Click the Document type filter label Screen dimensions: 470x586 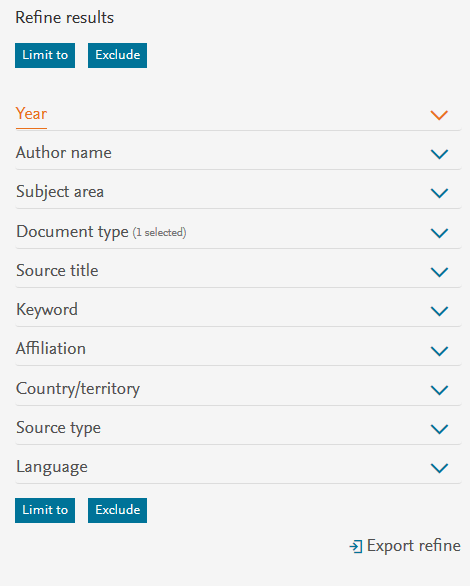[72, 232]
